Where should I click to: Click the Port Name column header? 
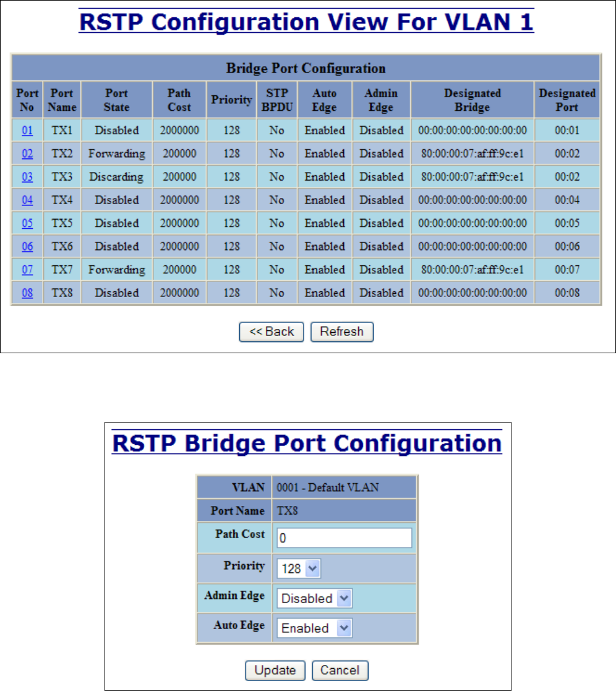[x=62, y=100]
